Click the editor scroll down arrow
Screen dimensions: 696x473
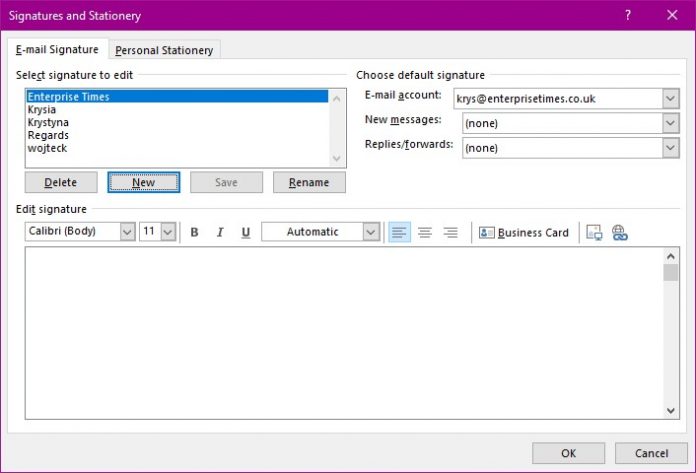(x=671, y=411)
